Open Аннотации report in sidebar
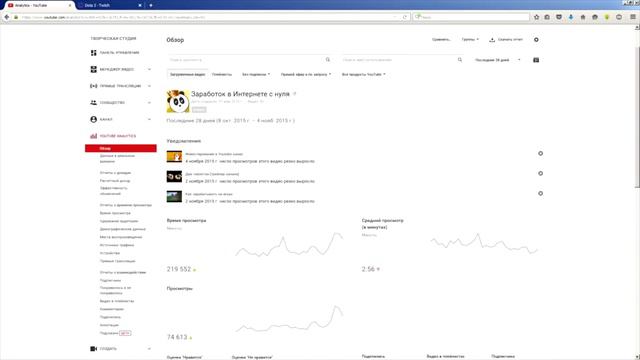 click(109, 325)
